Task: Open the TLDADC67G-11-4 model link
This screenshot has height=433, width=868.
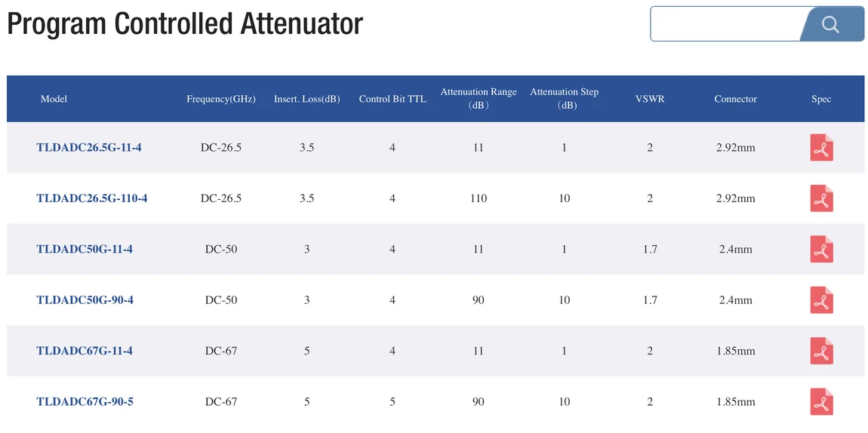Action: pyautogui.click(x=85, y=351)
